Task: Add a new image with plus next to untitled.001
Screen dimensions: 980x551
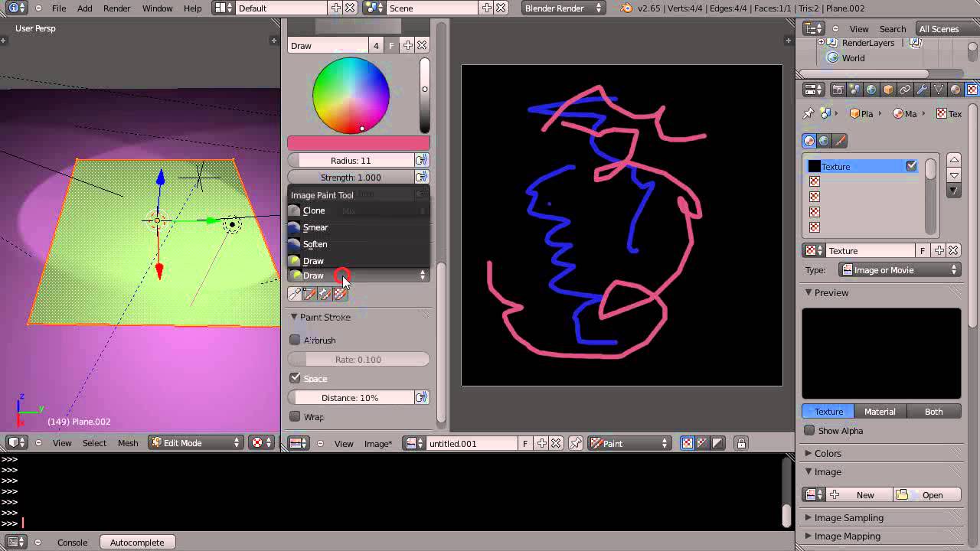Action: point(542,443)
